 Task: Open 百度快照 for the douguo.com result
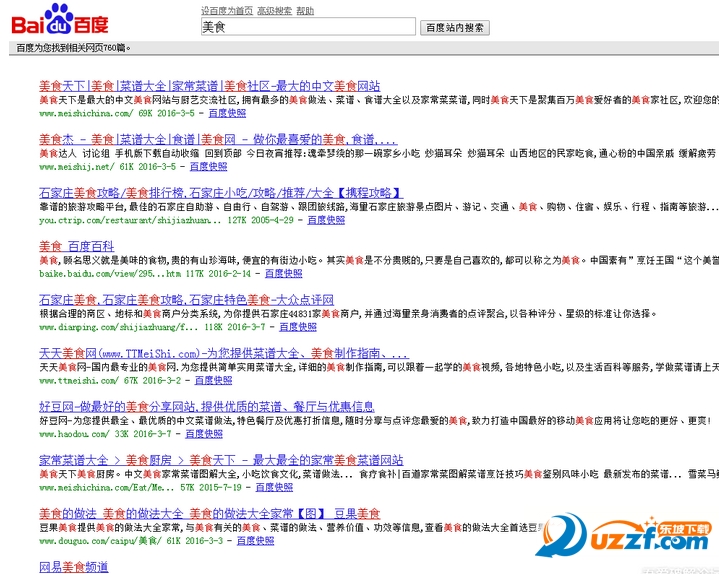[x=255, y=541]
